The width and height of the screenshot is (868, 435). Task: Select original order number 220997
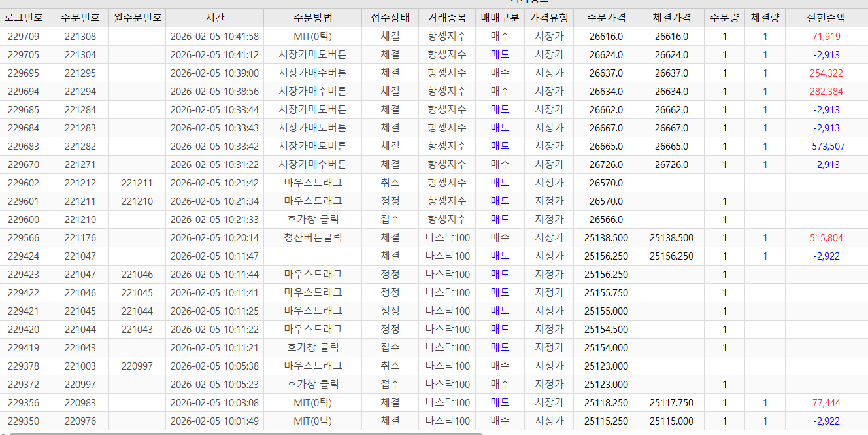click(x=137, y=366)
